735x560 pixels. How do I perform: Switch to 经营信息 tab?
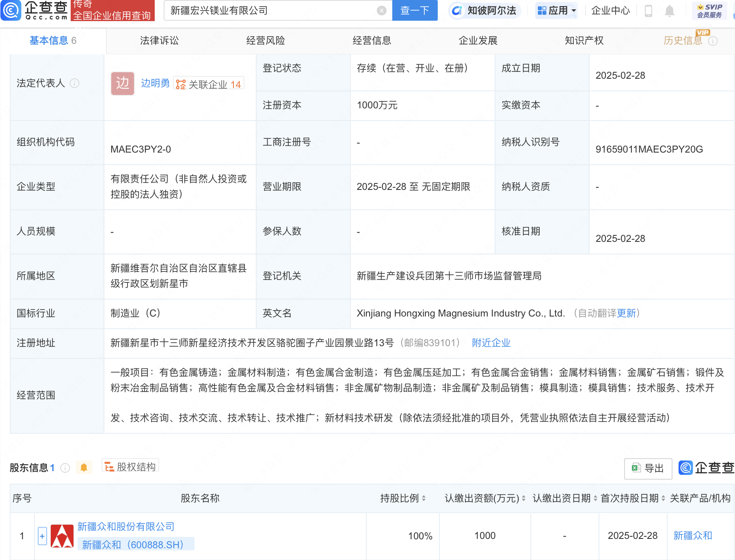point(372,41)
